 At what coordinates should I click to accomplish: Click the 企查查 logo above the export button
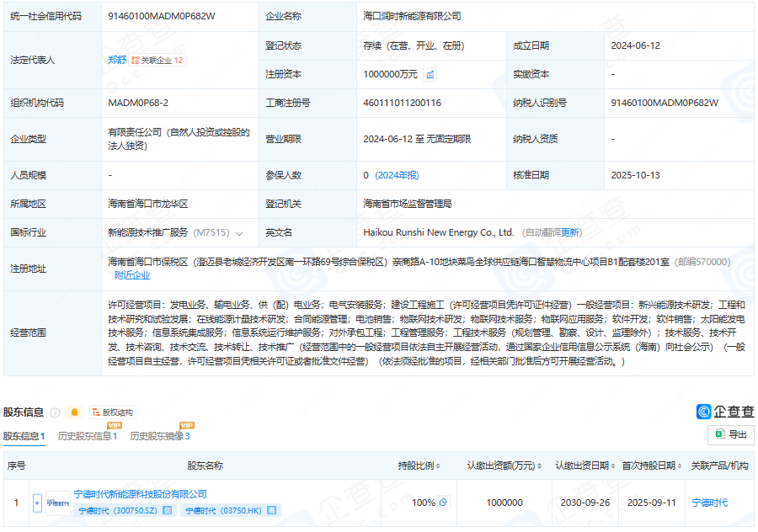click(x=720, y=410)
